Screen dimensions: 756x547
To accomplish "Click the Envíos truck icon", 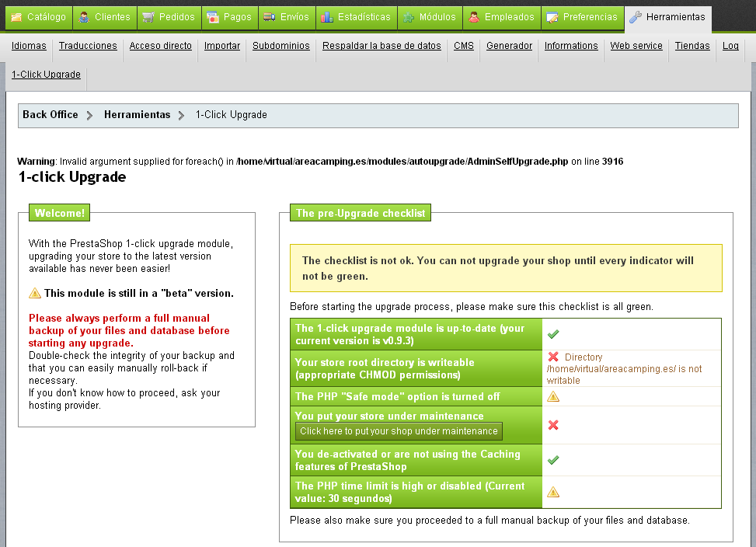I will [270, 17].
